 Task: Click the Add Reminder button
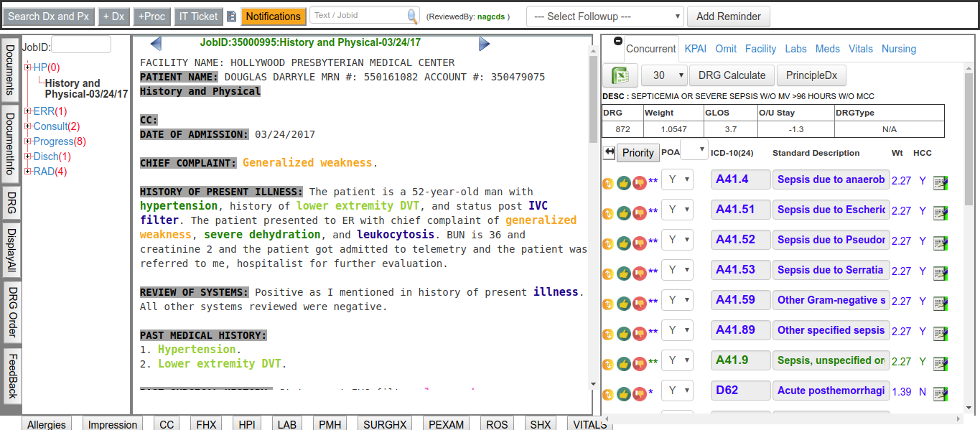tap(729, 16)
